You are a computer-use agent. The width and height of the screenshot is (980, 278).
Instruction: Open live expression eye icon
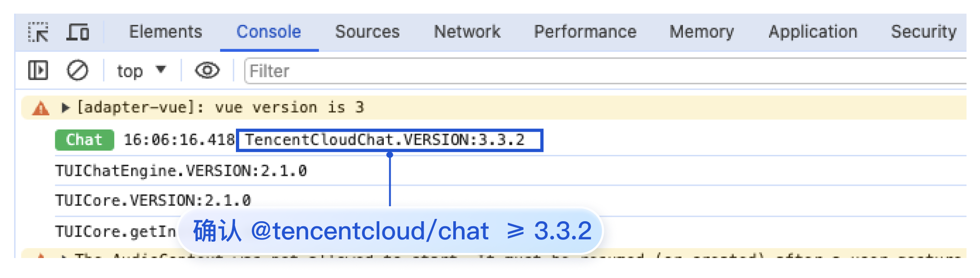click(207, 70)
